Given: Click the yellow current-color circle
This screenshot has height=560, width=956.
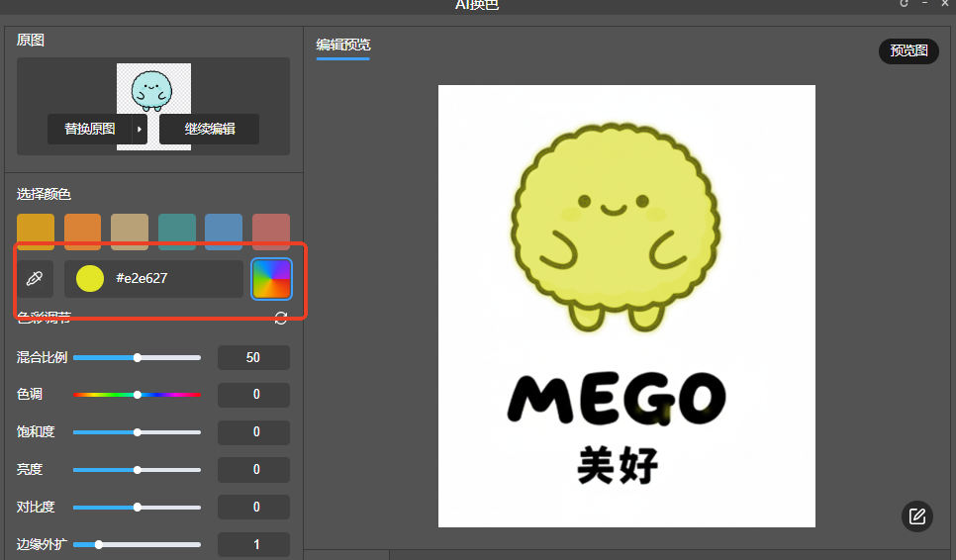Looking at the screenshot, I should click(x=90, y=279).
